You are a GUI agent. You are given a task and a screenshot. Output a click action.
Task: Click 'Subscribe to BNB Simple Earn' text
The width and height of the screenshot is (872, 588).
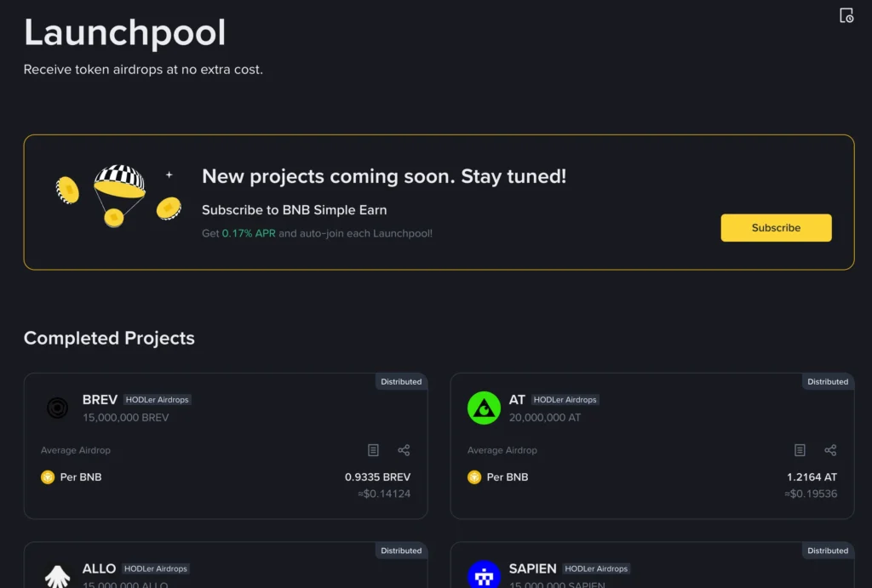pyautogui.click(x=294, y=210)
